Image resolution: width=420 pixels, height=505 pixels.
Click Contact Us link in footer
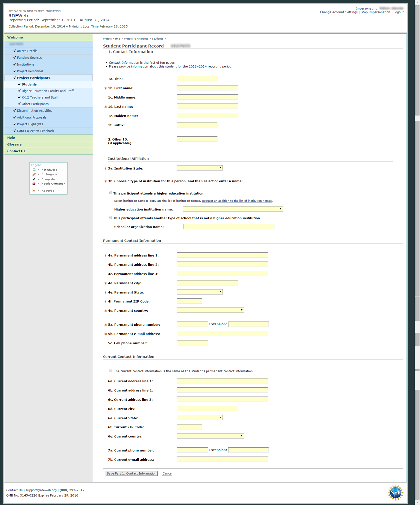coord(14,490)
